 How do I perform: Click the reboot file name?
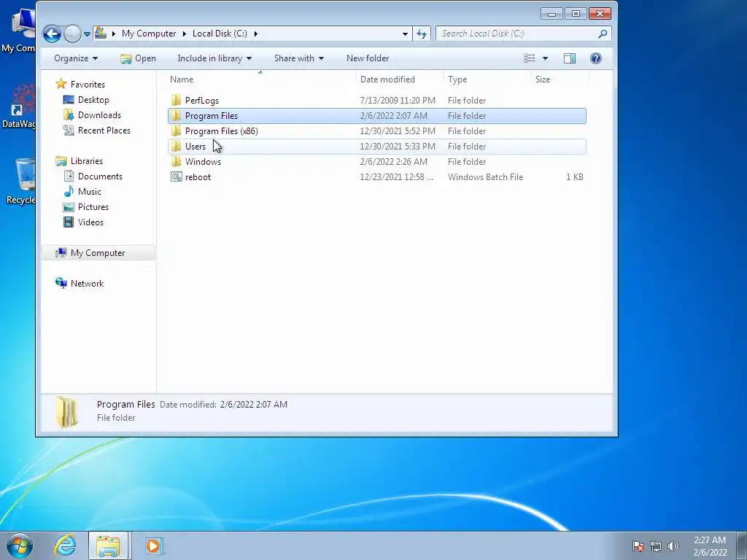coord(198,176)
